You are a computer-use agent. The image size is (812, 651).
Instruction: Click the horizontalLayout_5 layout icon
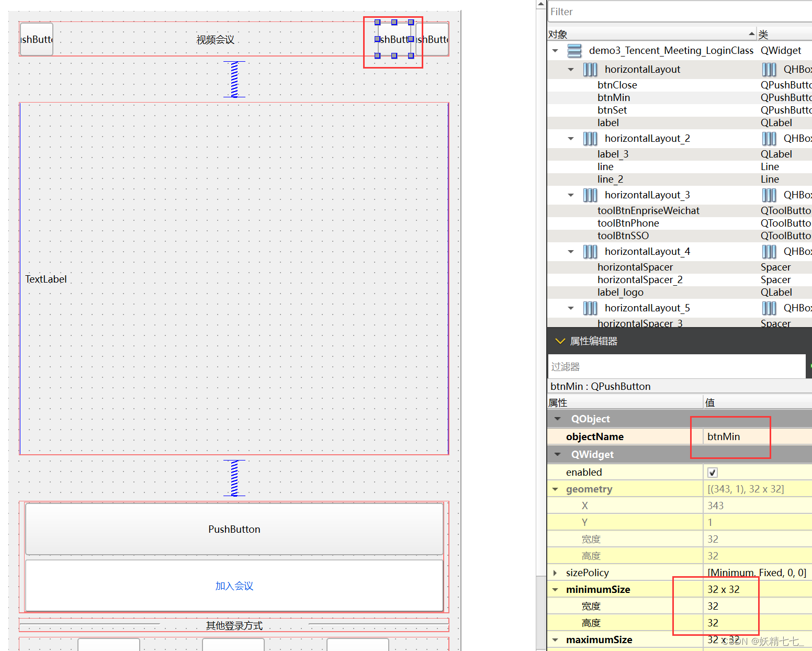click(x=590, y=308)
